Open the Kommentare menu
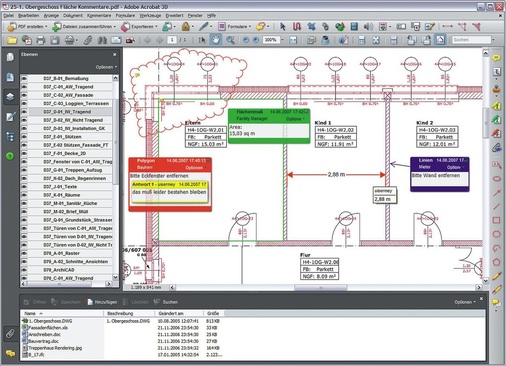This screenshot has width=506, height=366. point(99,15)
